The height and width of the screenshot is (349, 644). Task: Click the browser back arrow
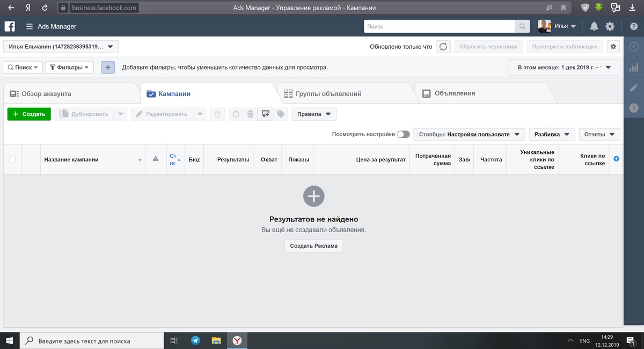coord(10,8)
